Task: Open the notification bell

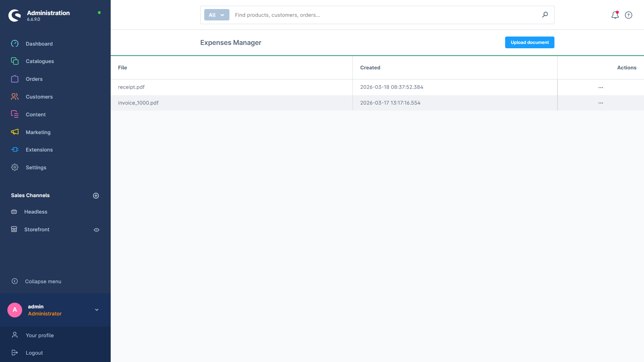Action: point(615,15)
